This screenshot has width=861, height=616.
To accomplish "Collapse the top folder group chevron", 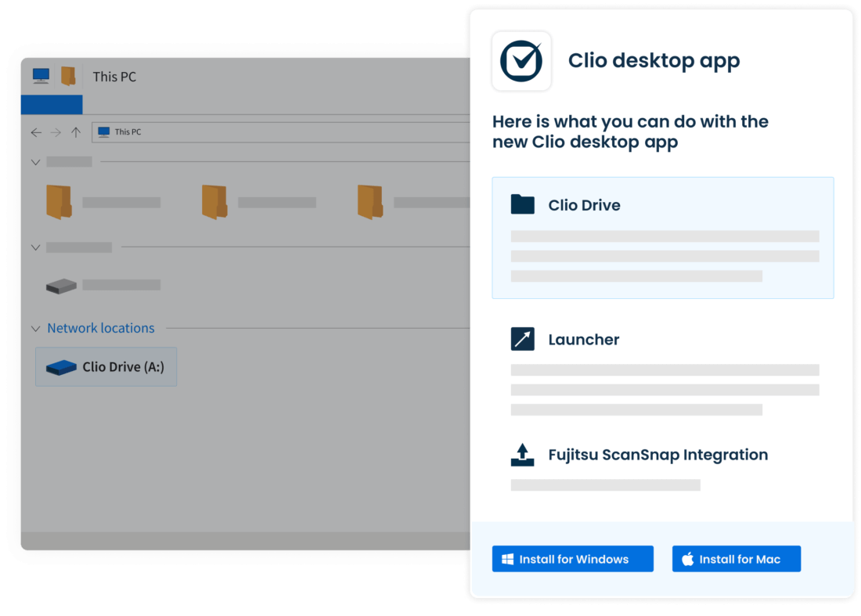I will (35, 161).
